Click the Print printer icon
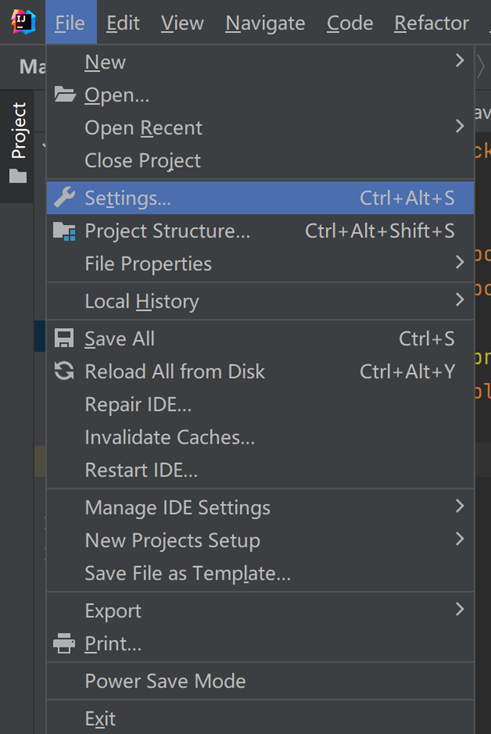 point(64,643)
